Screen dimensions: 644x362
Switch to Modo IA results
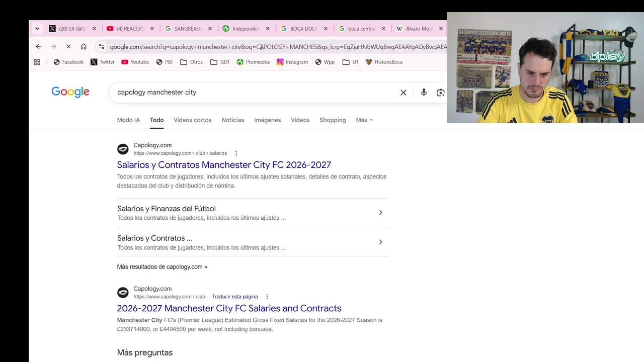pyautogui.click(x=128, y=120)
